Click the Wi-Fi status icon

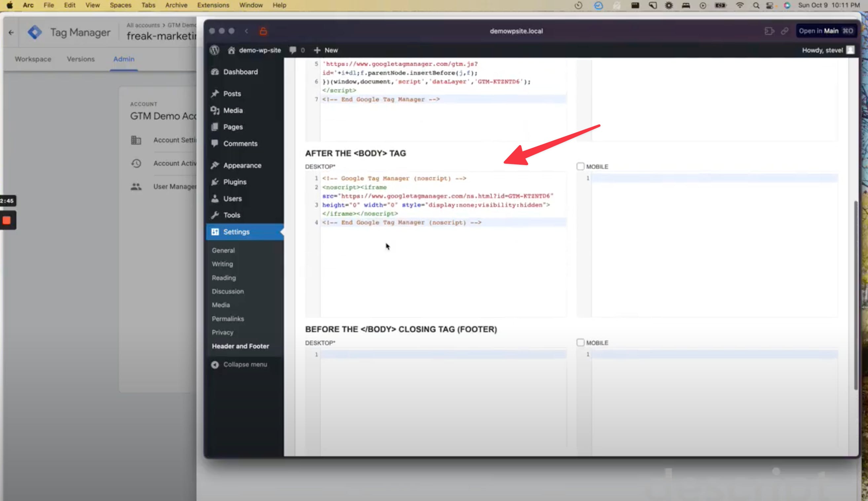coord(740,5)
